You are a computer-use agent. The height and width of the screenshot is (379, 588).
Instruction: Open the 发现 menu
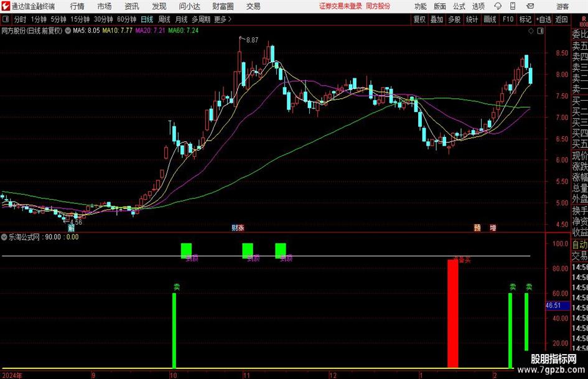[159, 6]
